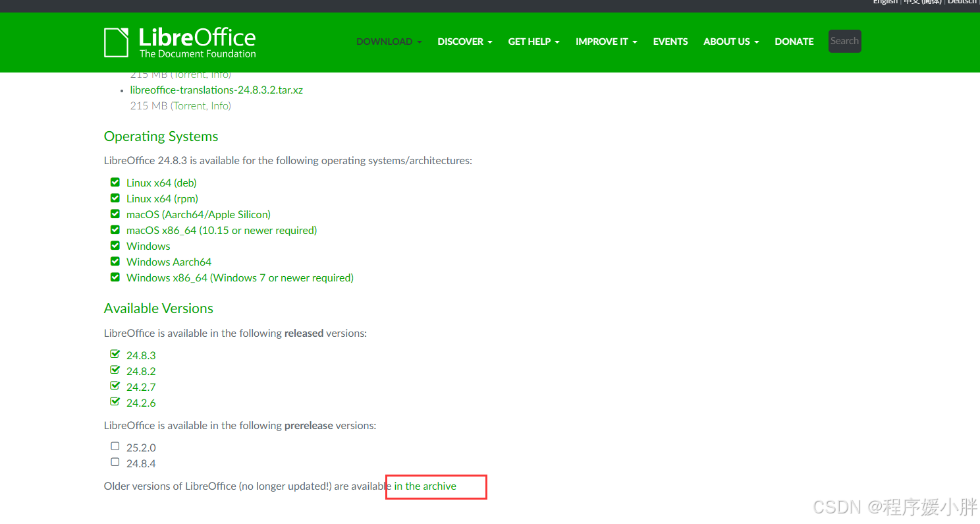Click the Operating Systems heading
980x524 pixels.
[x=161, y=136]
